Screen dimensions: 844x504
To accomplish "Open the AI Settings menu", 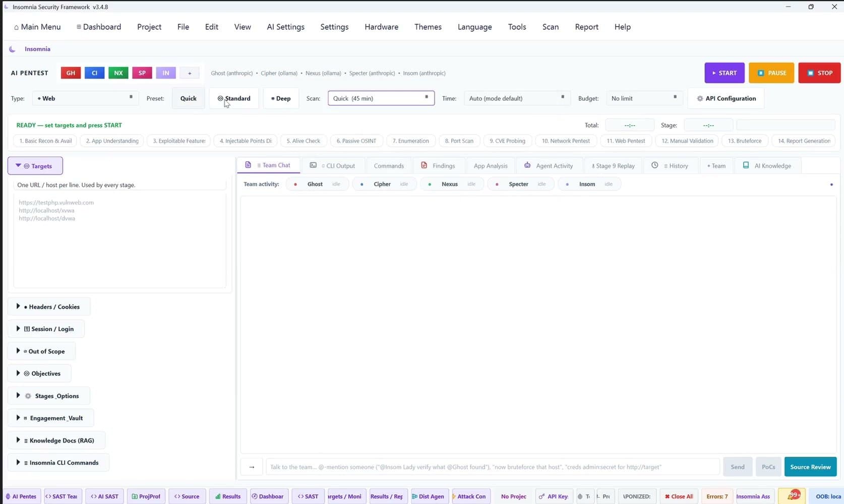I will 285,27.
